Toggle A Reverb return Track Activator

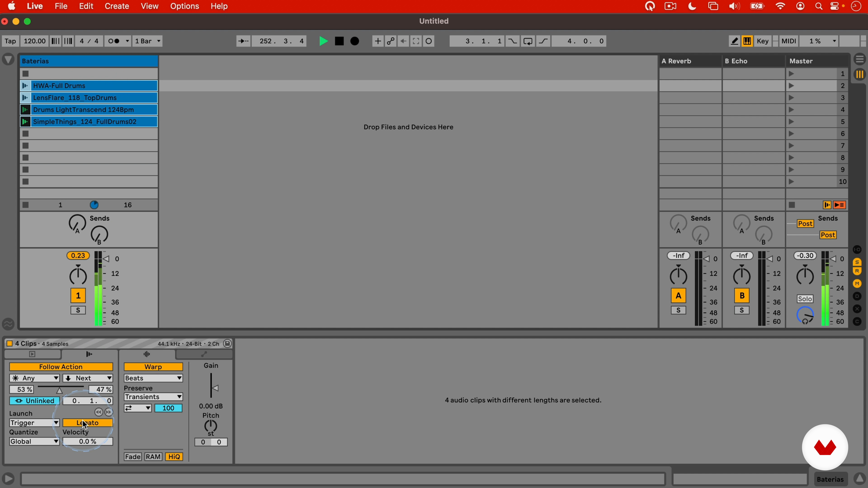678,296
